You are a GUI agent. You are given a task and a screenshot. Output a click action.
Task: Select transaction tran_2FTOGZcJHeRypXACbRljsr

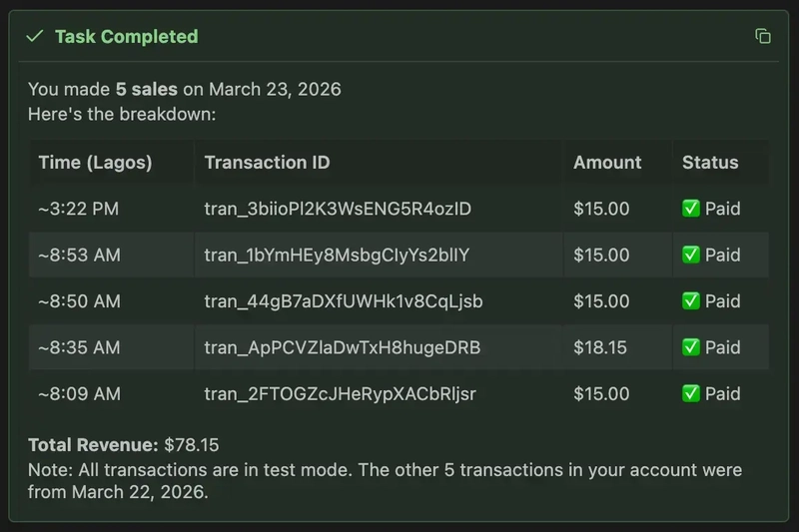pyautogui.click(x=340, y=394)
